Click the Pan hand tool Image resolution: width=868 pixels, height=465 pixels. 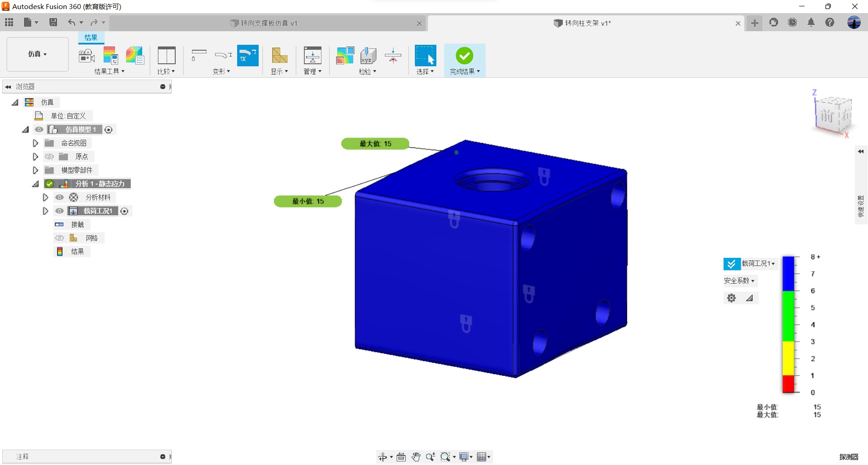[416, 457]
